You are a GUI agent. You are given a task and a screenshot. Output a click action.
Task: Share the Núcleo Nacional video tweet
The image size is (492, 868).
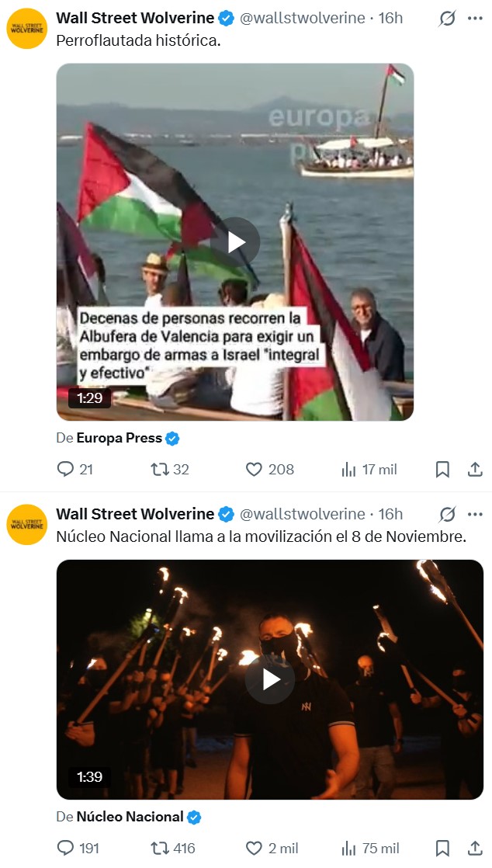[x=476, y=848]
